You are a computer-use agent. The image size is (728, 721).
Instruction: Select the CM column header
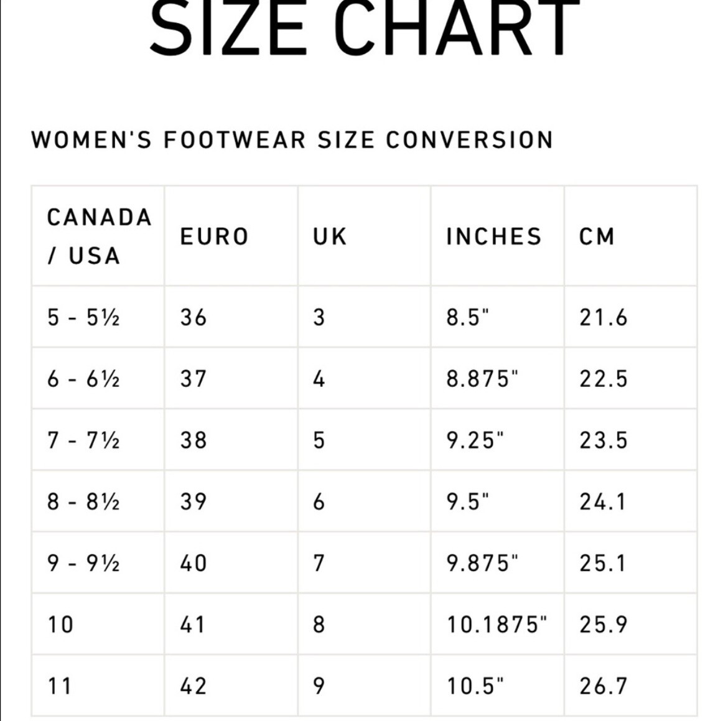click(630, 236)
